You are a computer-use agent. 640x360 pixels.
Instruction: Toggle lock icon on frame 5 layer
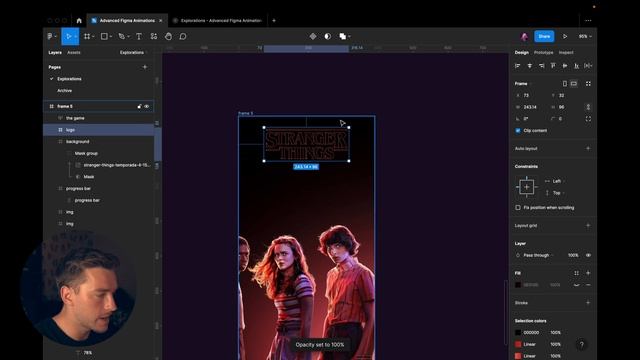pos(139,107)
